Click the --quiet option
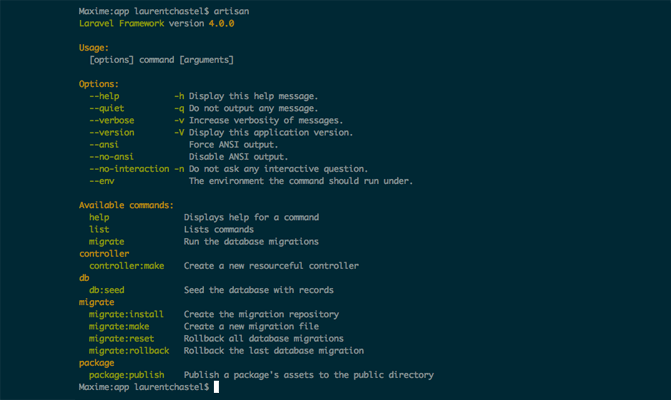 (107, 108)
